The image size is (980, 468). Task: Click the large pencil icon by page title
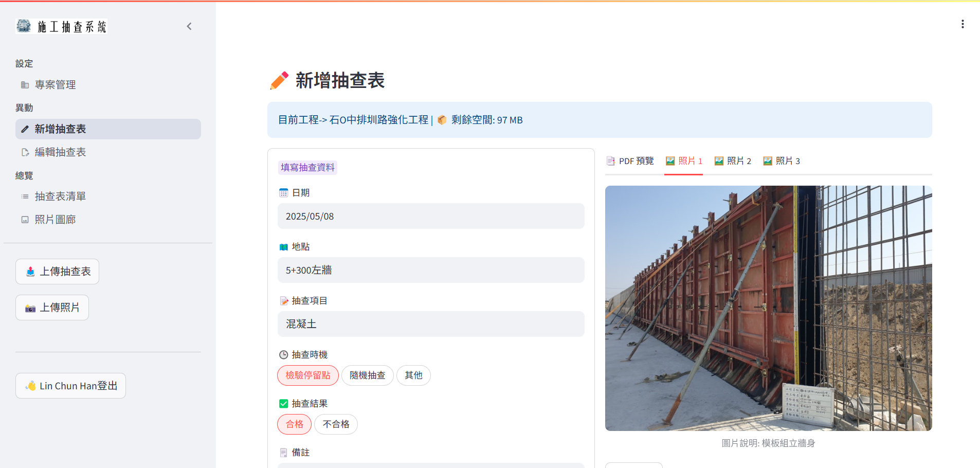[279, 81]
